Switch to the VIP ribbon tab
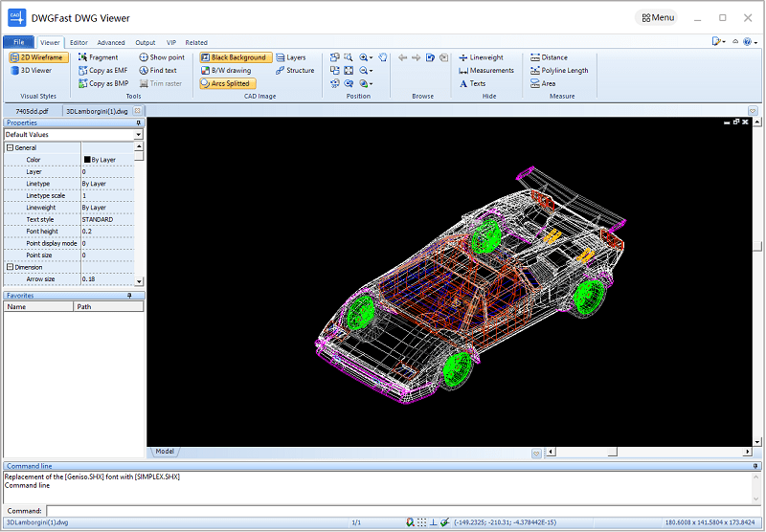The width and height of the screenshot is (766, 532). (171, 42)
